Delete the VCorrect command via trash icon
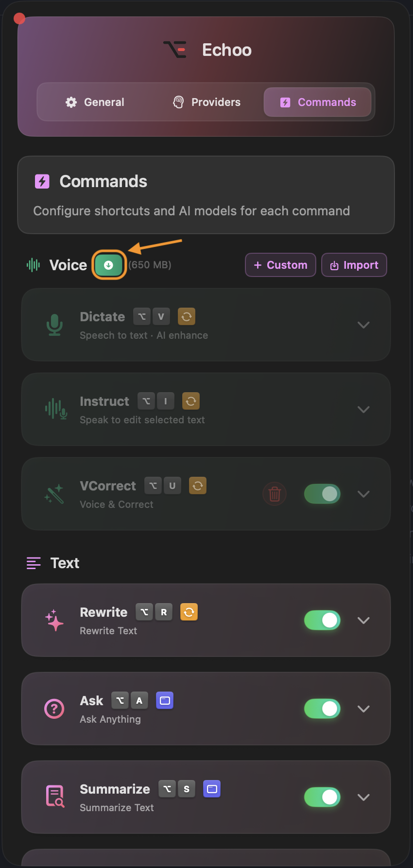The width and height of the screenshot is (413, 868). (x=275, y=494)
